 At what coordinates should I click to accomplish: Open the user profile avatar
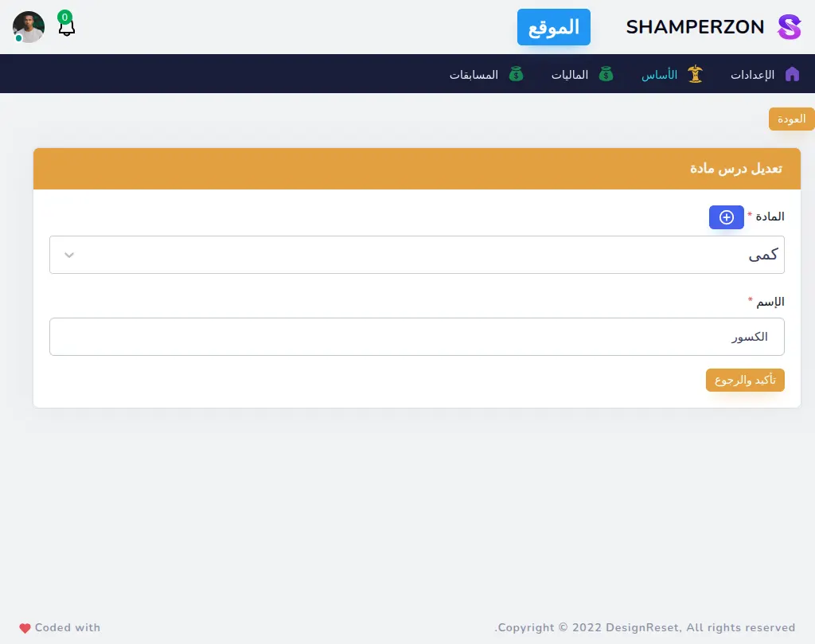[29, 27]
